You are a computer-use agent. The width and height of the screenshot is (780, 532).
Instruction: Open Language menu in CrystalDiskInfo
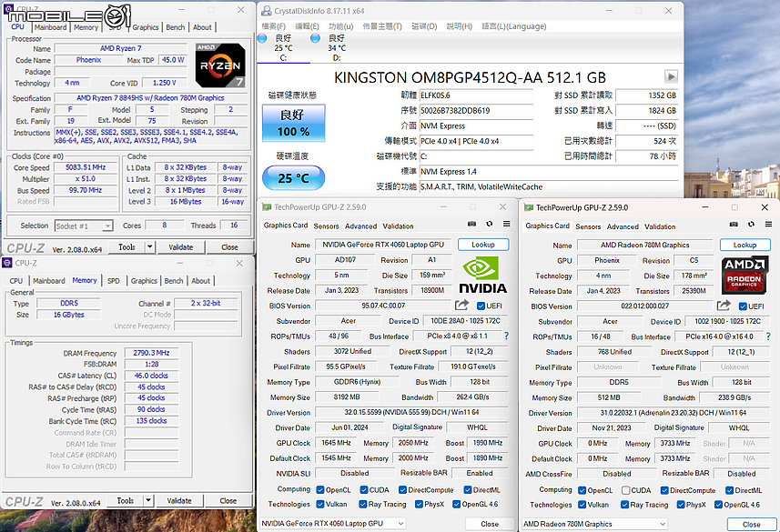(x=514, y=26)
